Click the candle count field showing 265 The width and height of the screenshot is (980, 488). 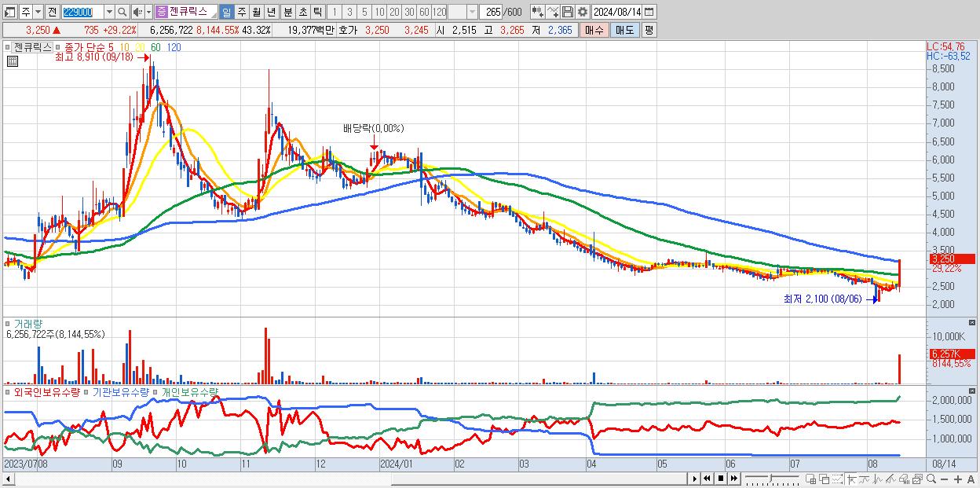point(492,12)
